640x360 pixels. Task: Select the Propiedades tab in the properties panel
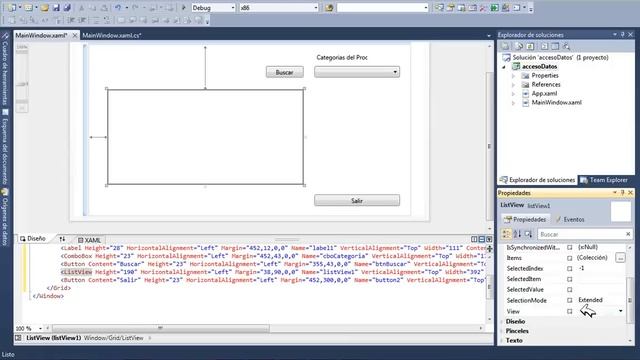pos(525,220)
